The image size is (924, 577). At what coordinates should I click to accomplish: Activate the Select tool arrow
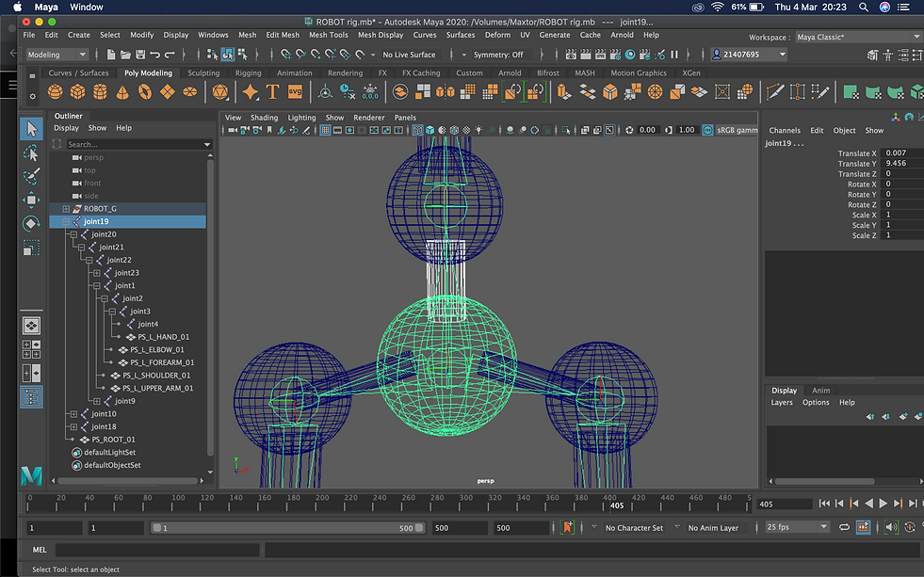(x=31, y=129)
